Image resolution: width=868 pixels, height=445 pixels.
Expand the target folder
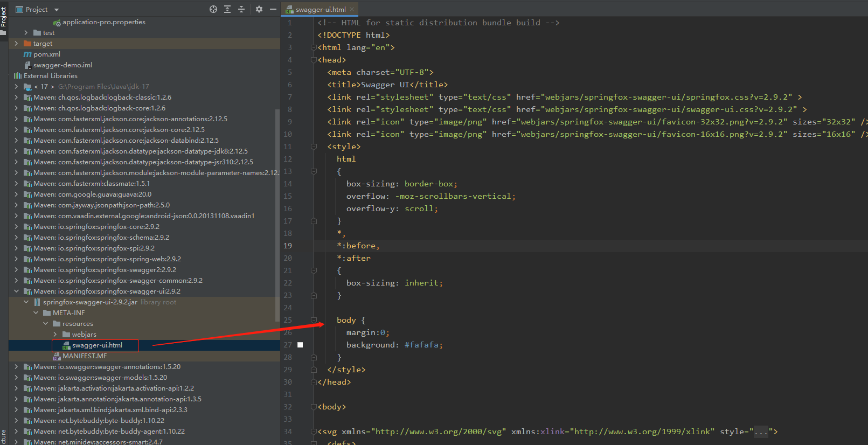(16, 44)
